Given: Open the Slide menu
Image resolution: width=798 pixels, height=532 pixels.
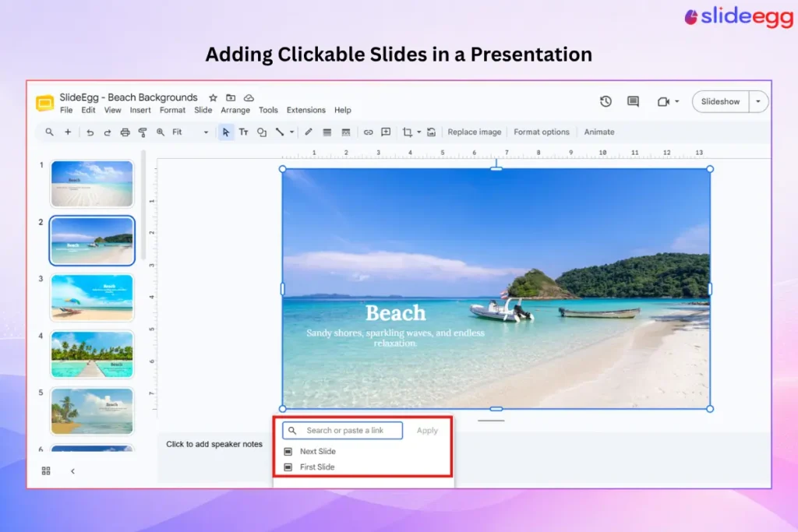Looking at the screenshot, I should coord(203,111).
